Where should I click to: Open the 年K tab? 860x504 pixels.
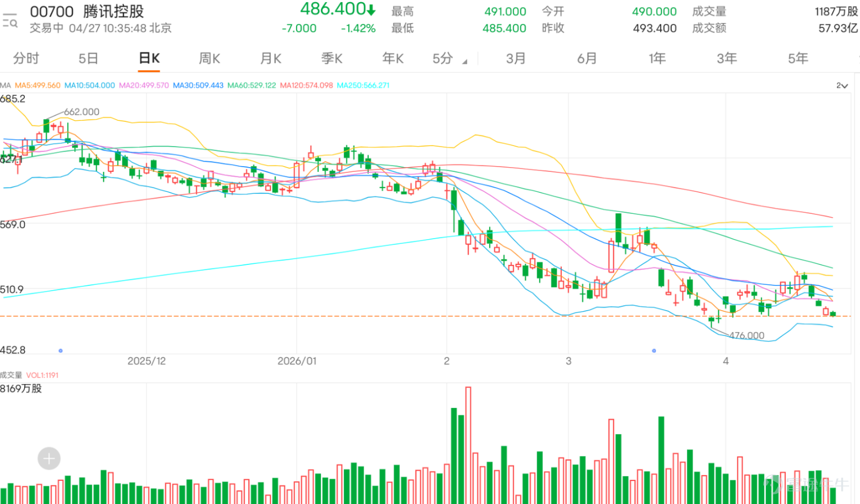click(x=393, y=58)
